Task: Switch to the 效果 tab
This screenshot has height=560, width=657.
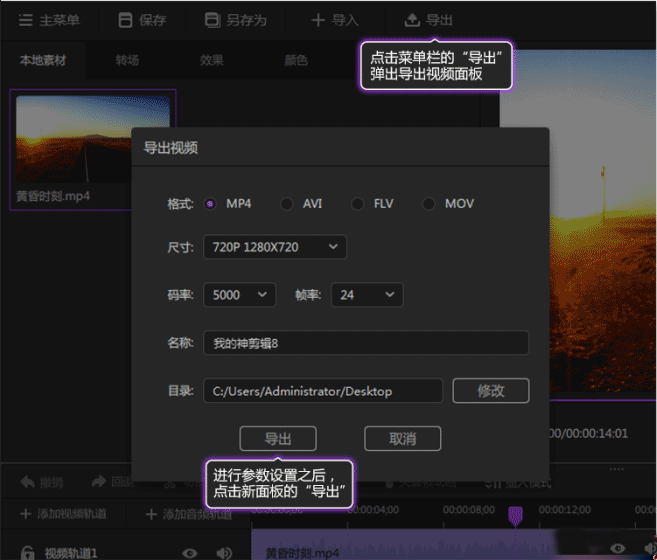Action: tap(212, 60)
